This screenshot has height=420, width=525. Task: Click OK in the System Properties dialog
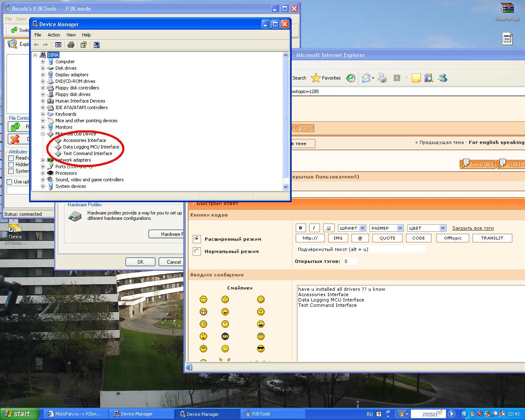[x=140, y=262]
